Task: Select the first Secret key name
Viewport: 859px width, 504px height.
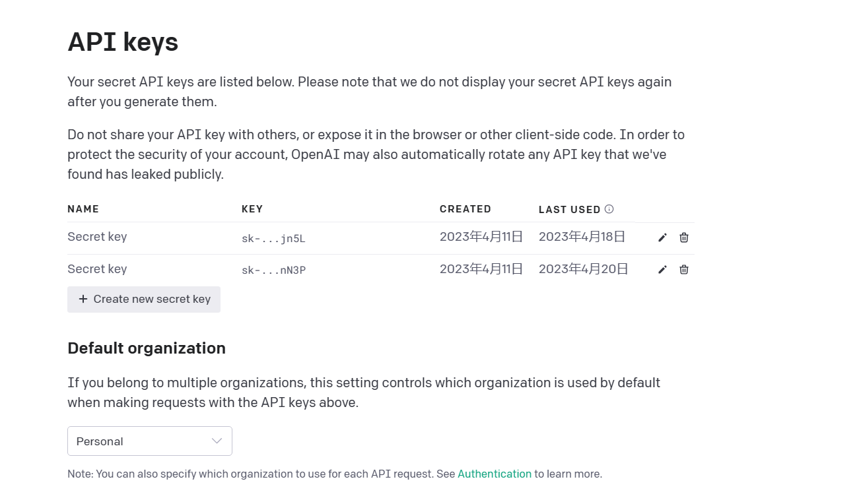Action: 97,237
